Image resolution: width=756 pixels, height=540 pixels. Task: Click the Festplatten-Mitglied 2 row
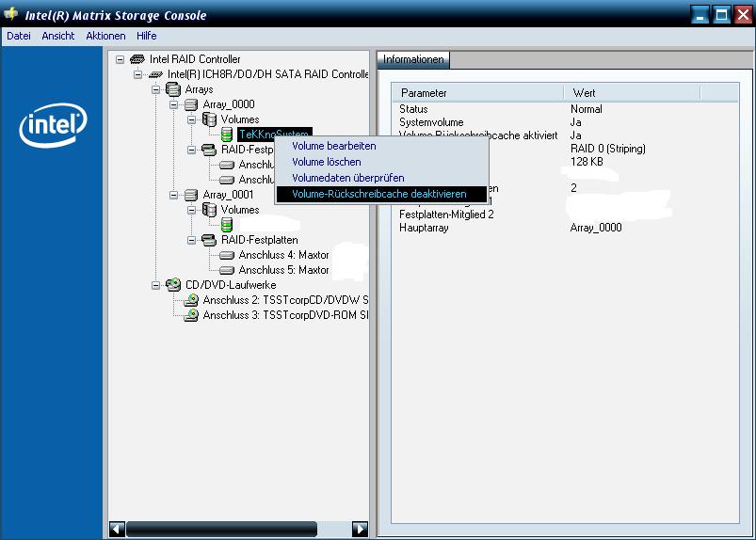pyautogui.click(x=565, y=214)
